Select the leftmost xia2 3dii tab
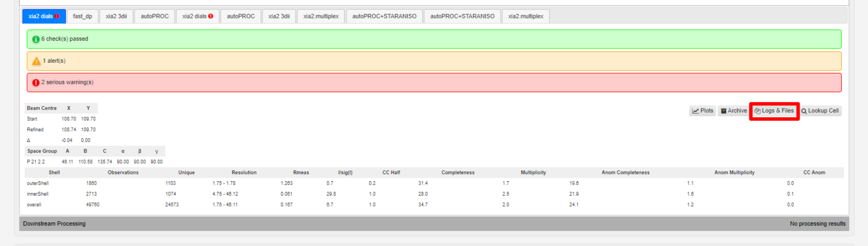The image size is (868, 246). (116, 16)
